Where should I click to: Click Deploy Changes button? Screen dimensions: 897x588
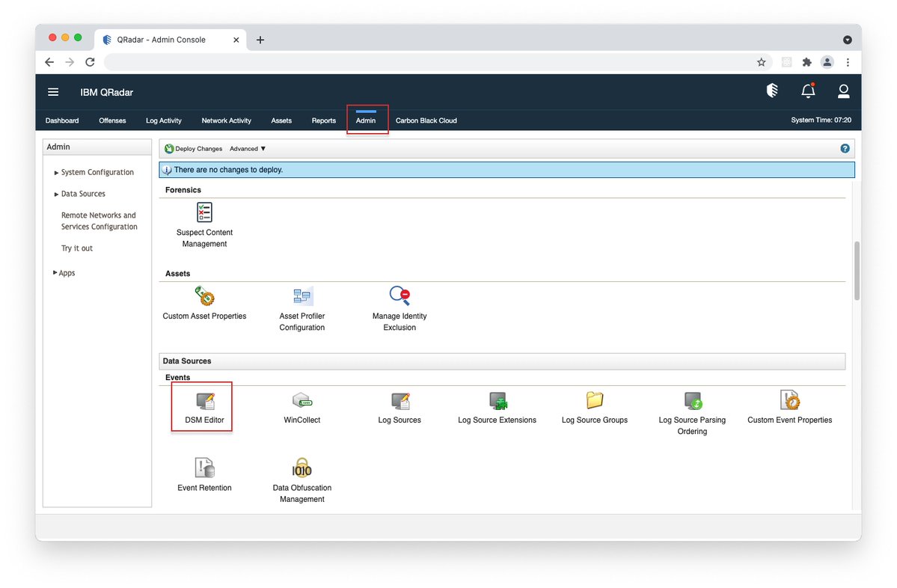tap(193, 149)
